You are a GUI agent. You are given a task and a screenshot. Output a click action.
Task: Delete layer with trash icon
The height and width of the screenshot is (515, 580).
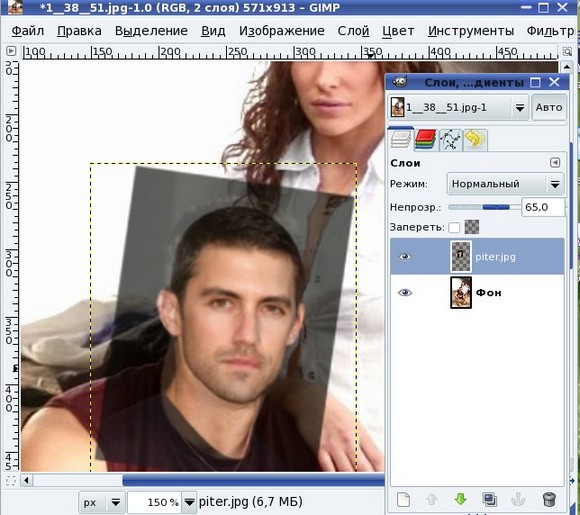click(549, 499)
